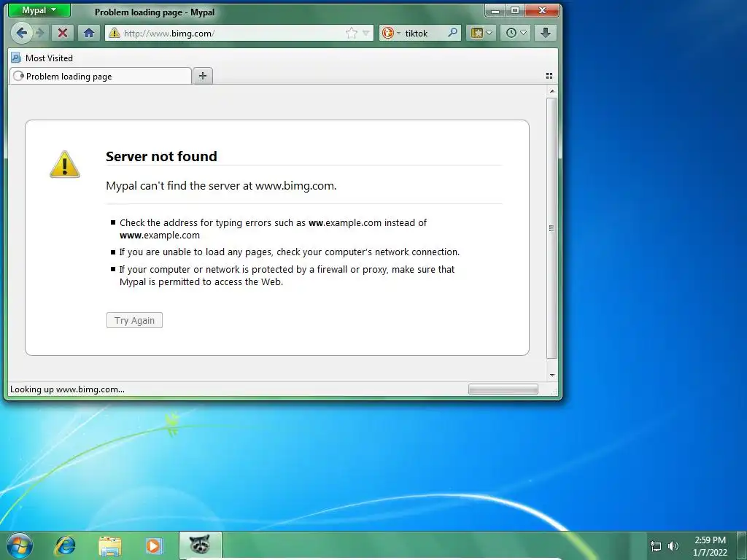This screenshot has height=560, width=747.
Task: Expand the address bar history dropdown arrow
Action: point(366,33)
